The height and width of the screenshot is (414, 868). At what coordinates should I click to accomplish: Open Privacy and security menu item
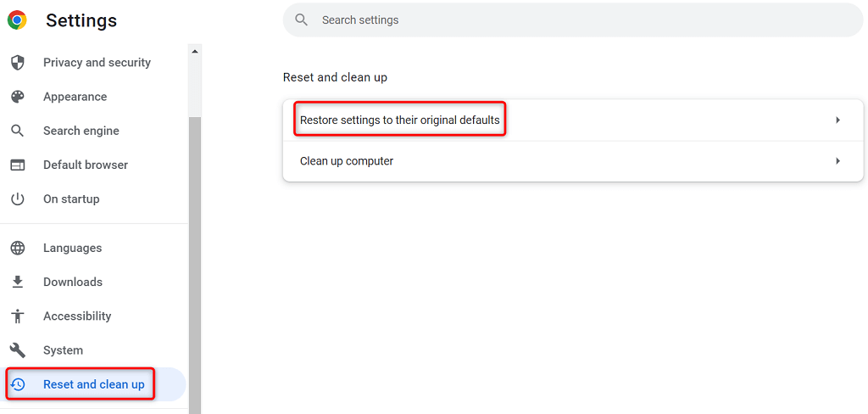pyautogui.click(x=97, y=63)
